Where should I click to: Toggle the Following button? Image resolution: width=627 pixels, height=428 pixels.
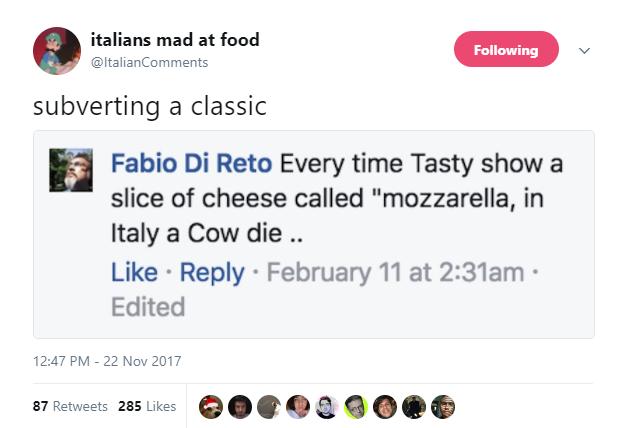click(506, 50)
